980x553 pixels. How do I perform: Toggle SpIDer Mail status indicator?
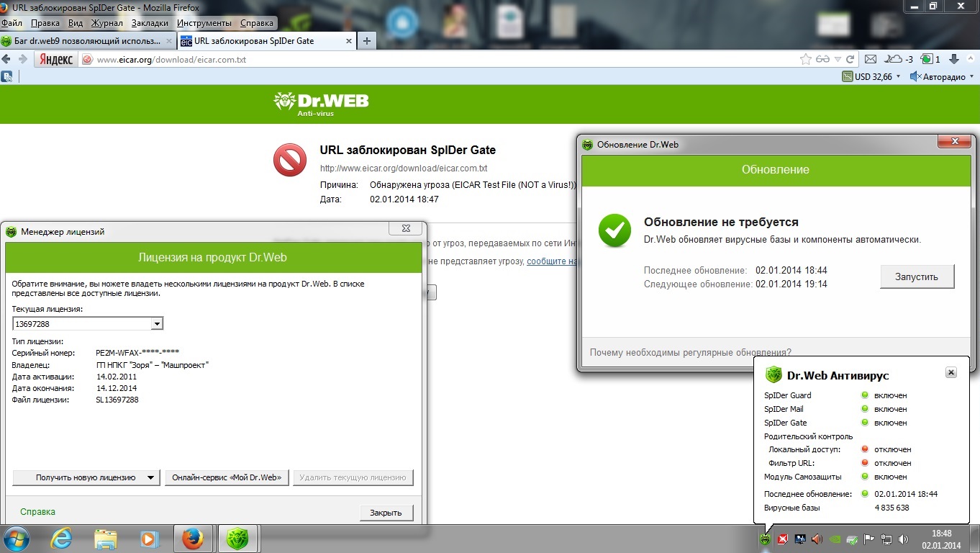[865, 409]
